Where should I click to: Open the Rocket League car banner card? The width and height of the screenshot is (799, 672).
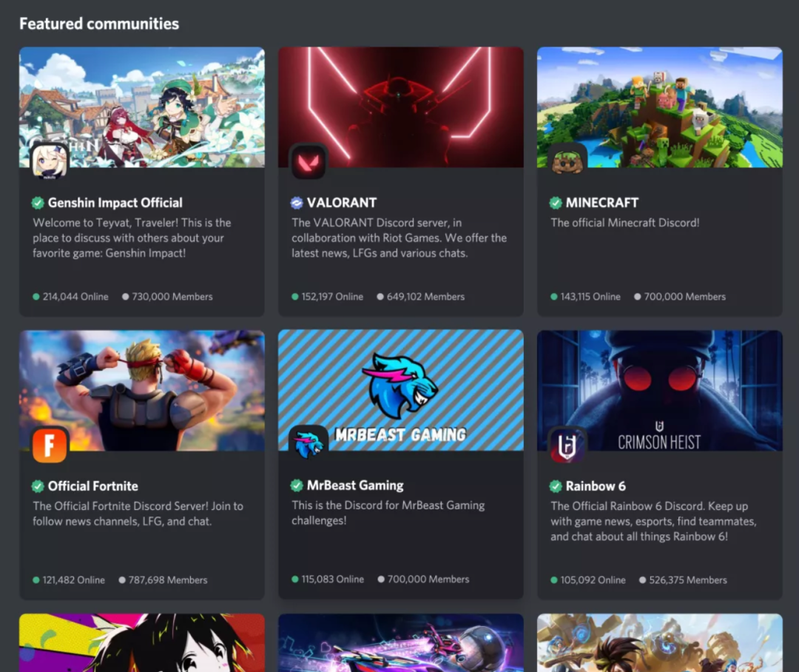tap(400, 643)
